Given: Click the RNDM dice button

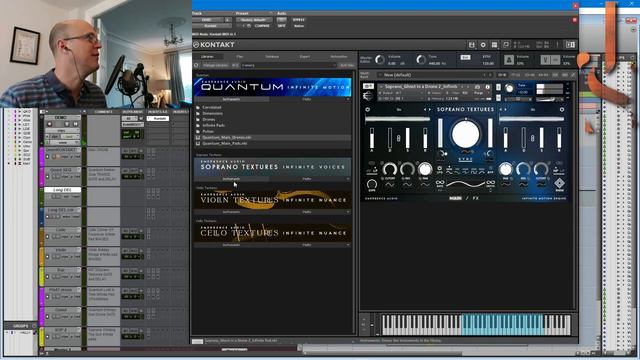Looking at the screenshot, I should 560,184.
